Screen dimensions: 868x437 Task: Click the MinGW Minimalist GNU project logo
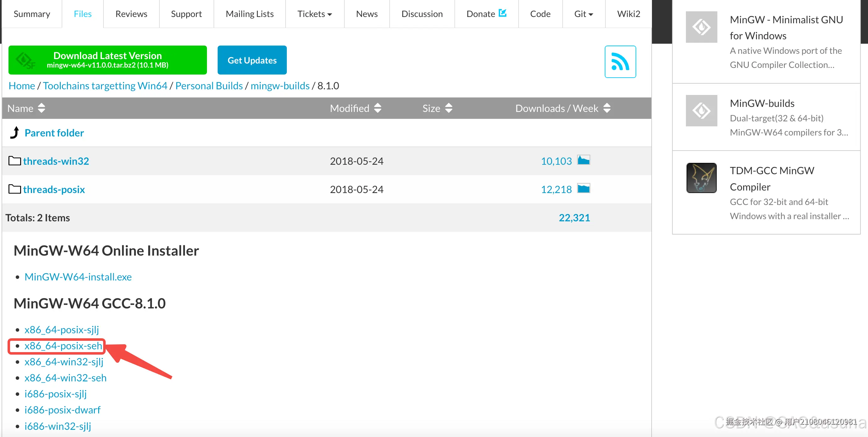(x=701, y=27)
